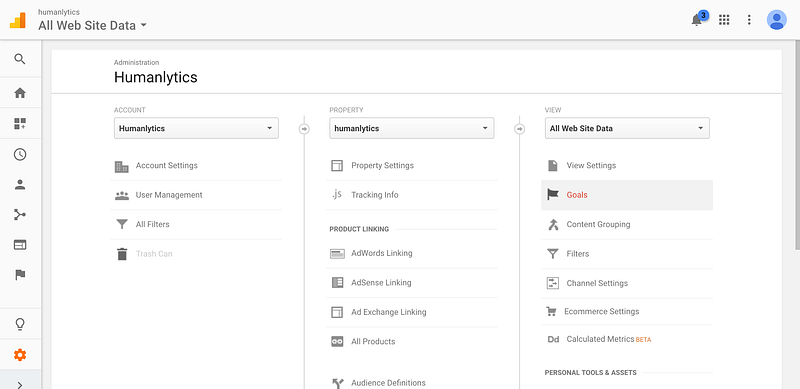Open Behavior window icon in sidebar
The width and height of the screenshot is (800, 389).
[x=20, y=245]
